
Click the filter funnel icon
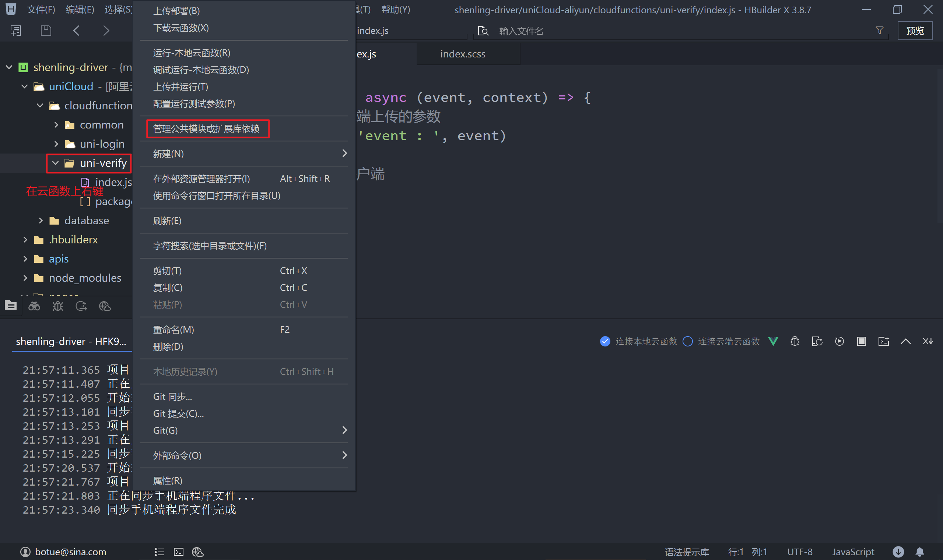pos(879,31)
